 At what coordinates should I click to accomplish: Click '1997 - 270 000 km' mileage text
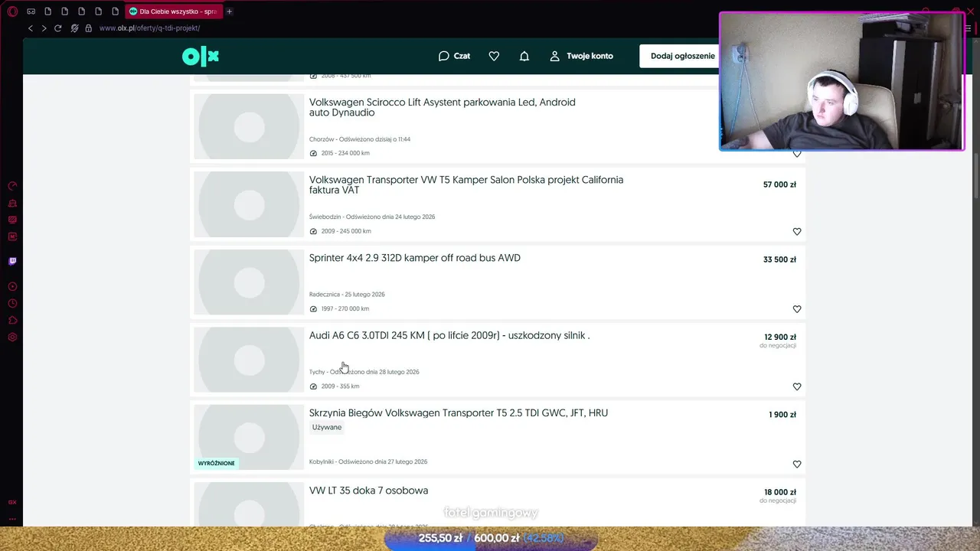pos(345,309)
